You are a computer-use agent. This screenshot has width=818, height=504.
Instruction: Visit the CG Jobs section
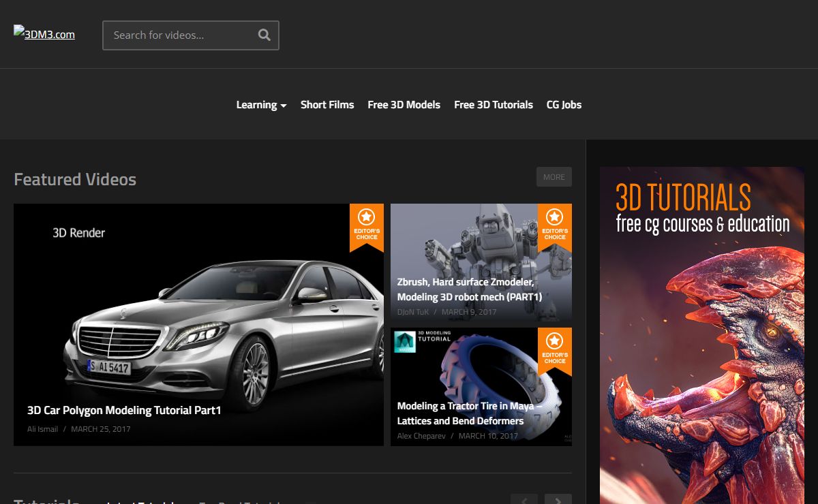click(x=564, y=104)
